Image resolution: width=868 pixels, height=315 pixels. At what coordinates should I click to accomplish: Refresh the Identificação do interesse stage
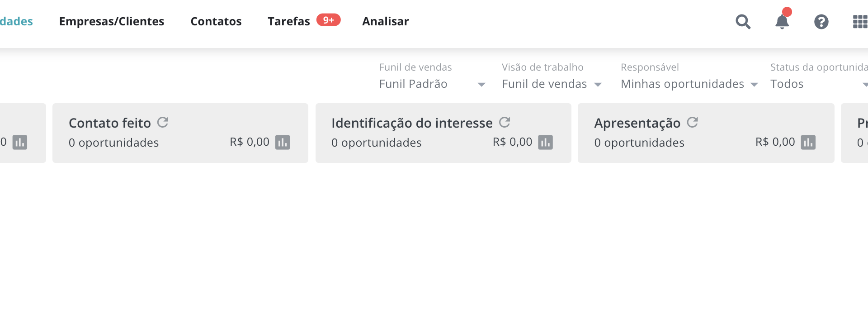(x=505, y=122)
